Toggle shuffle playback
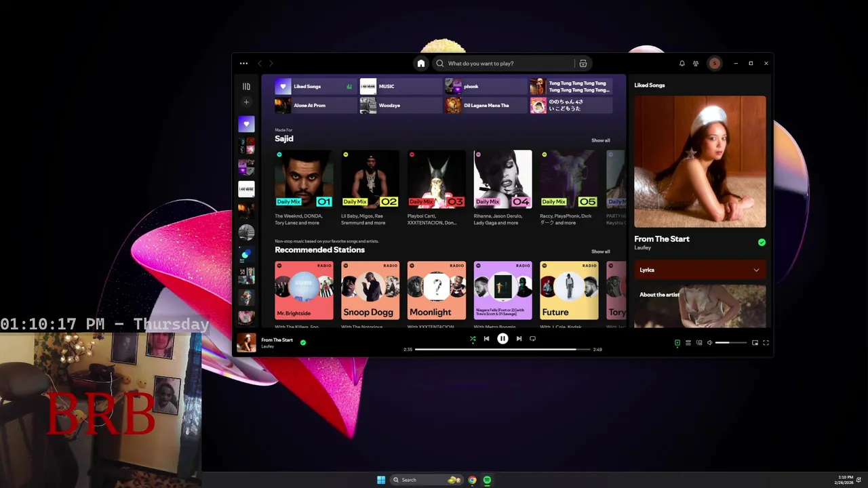The width and height of the screenshot is (868, 488). [473, 339]
